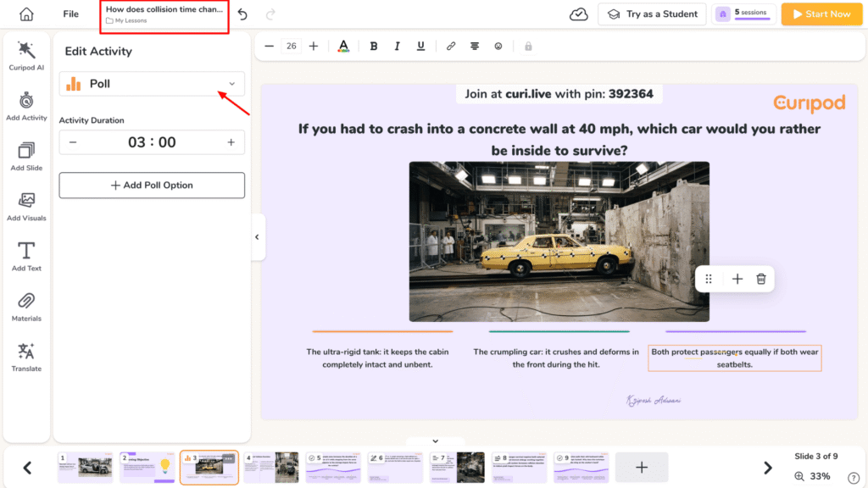Open the Materials panel

pos(26,307)
